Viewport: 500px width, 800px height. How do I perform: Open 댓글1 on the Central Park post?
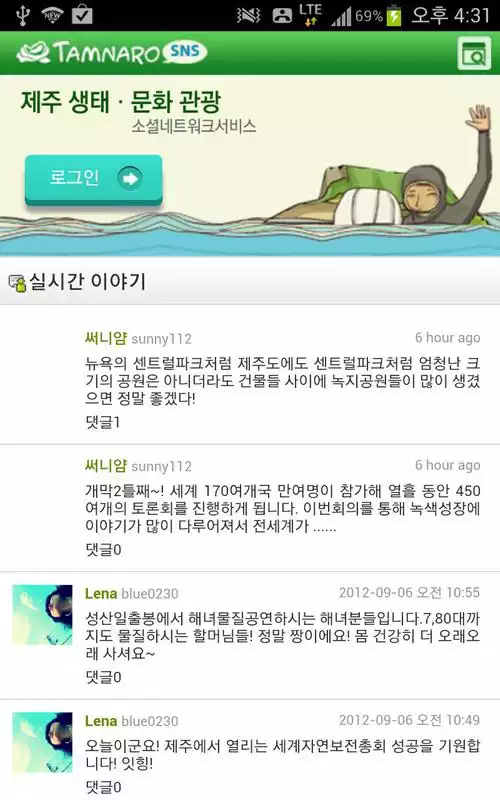click(x=103, y=422)
